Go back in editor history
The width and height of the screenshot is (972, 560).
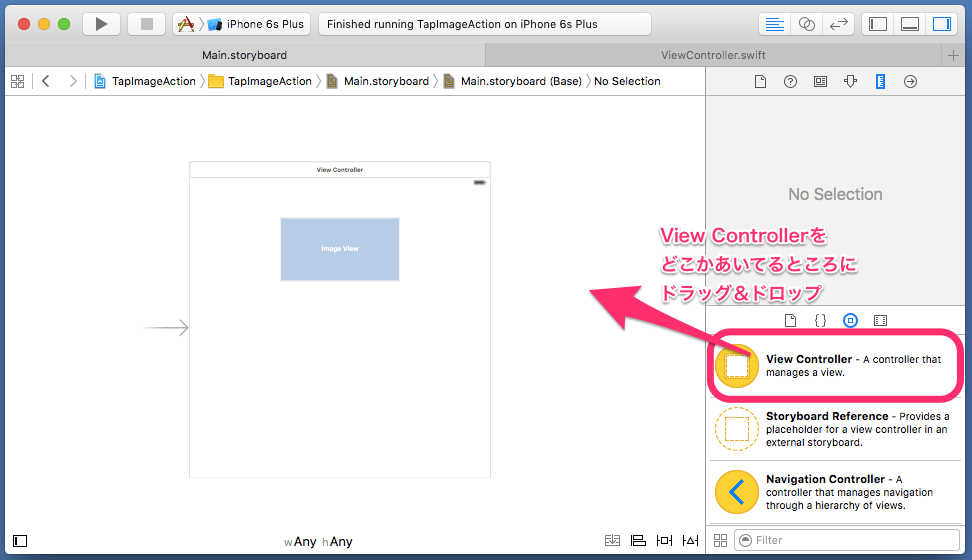coord(46,81)
